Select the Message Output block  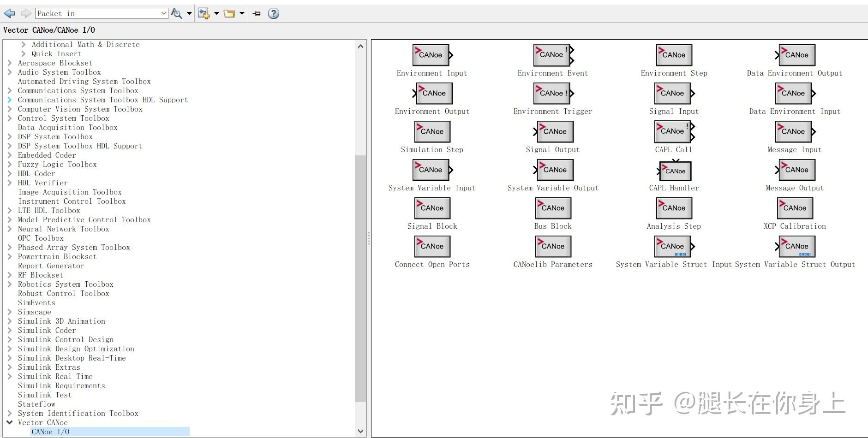[794, 170]
